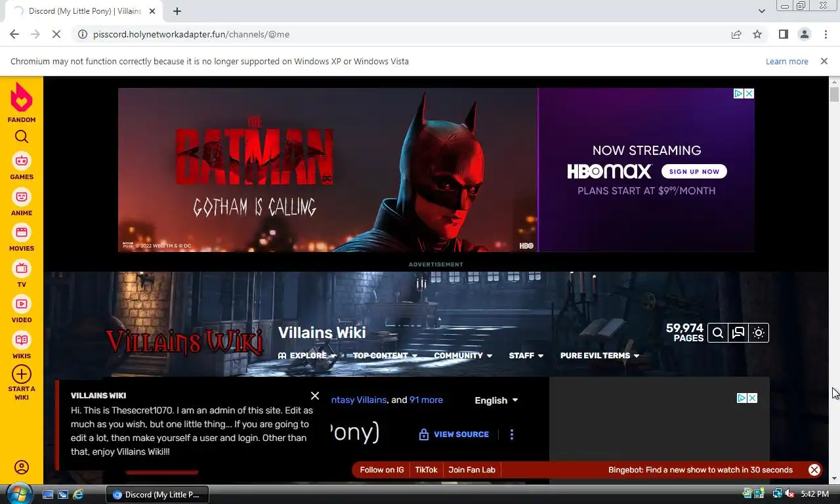Click Follow on IG link

[x=382, y=470]
